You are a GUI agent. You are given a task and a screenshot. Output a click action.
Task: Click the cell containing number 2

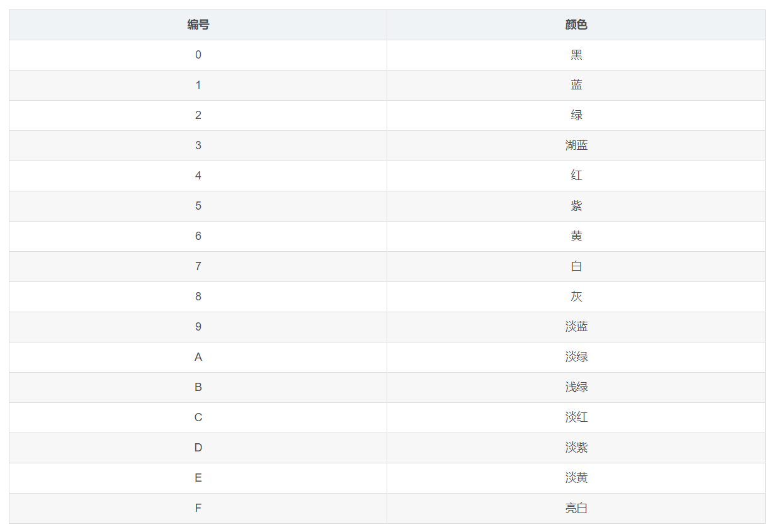(x=198, y=115)
